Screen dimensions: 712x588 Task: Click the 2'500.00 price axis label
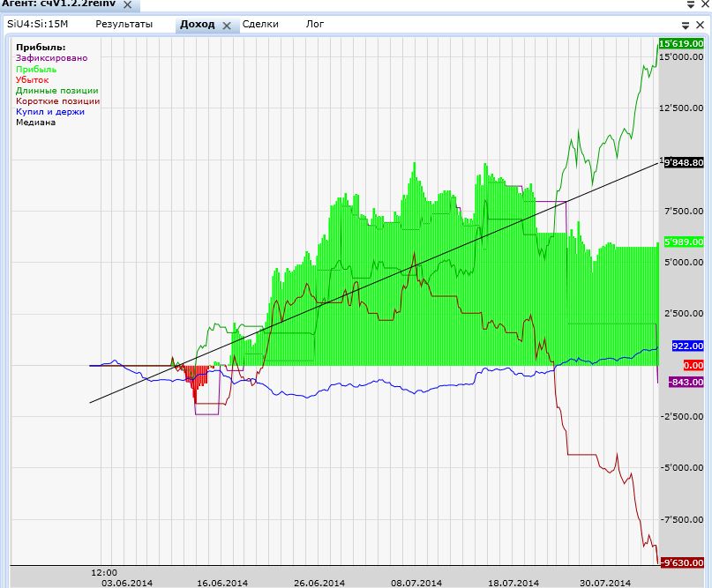(x=684, y=314)
